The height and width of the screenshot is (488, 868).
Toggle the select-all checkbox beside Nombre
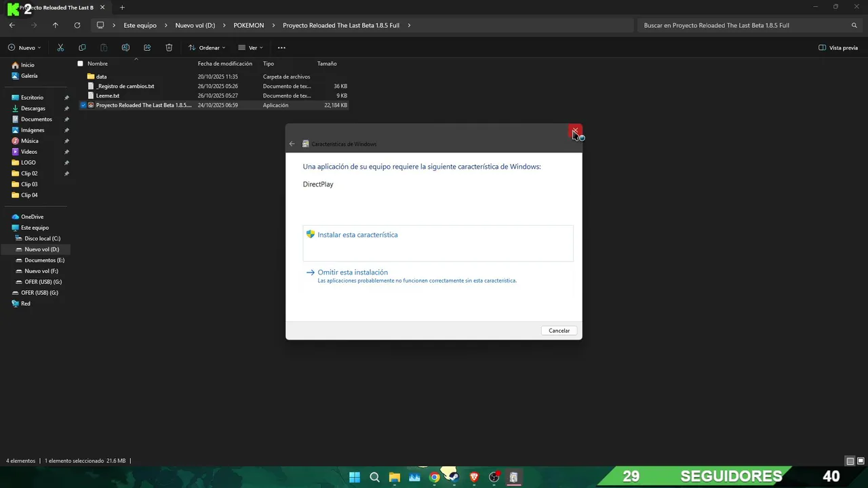(x=80, y=64)
